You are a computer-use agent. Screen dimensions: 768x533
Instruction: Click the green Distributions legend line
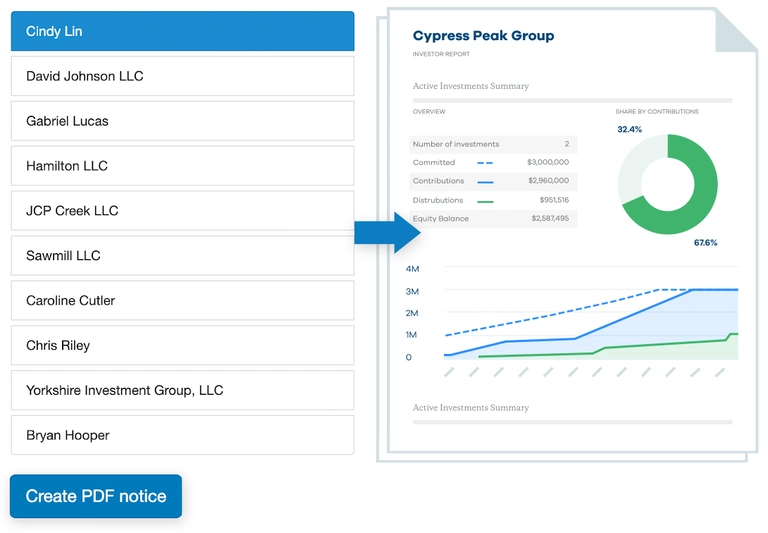coord(485,201)
